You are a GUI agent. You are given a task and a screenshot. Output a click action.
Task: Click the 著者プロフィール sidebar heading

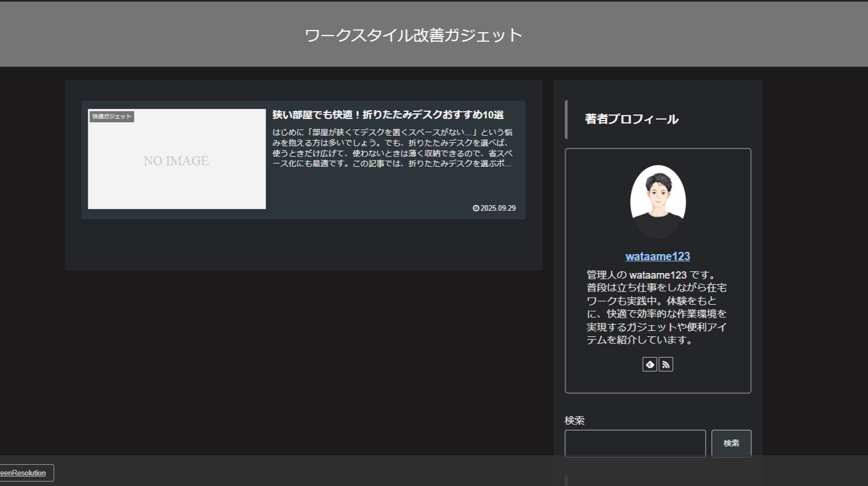631,119
